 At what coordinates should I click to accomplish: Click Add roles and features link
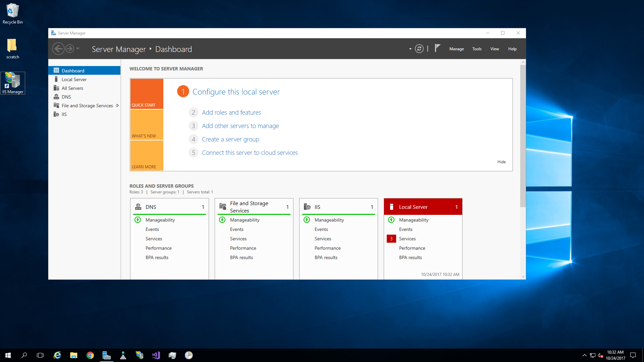231,112
